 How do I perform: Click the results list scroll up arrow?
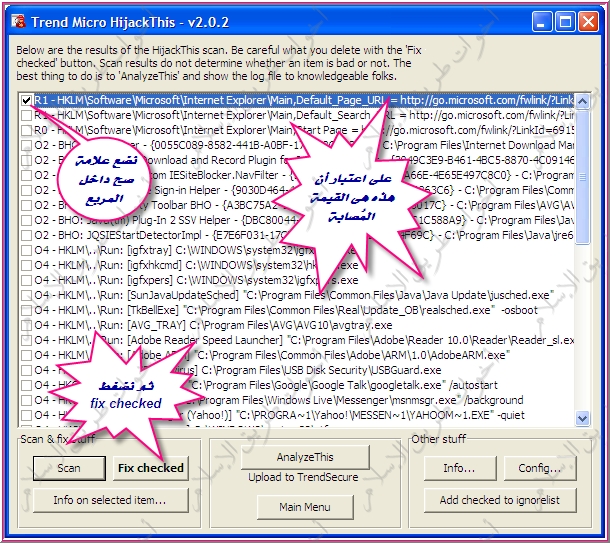582,102
